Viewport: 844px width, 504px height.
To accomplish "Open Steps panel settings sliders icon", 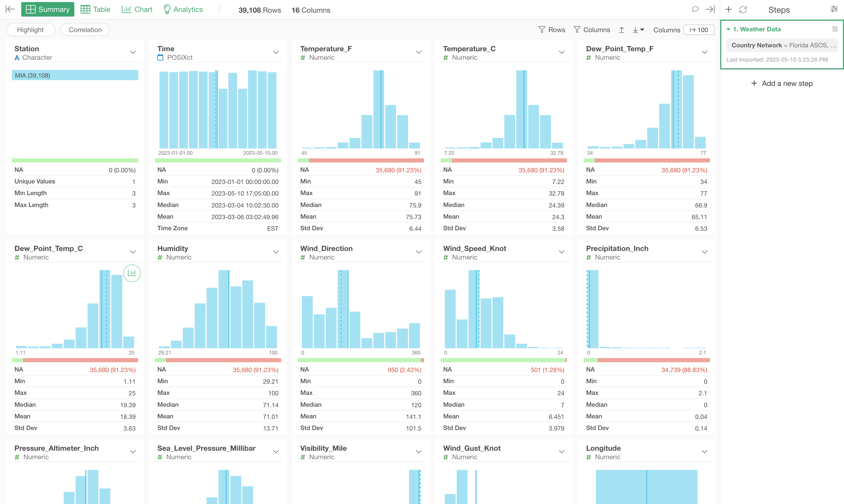I will (x=834, y=9).
